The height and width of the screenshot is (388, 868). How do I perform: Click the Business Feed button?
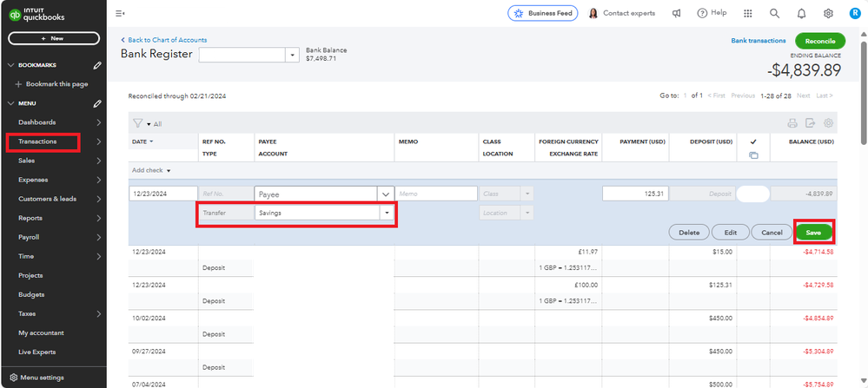point(543,13)
